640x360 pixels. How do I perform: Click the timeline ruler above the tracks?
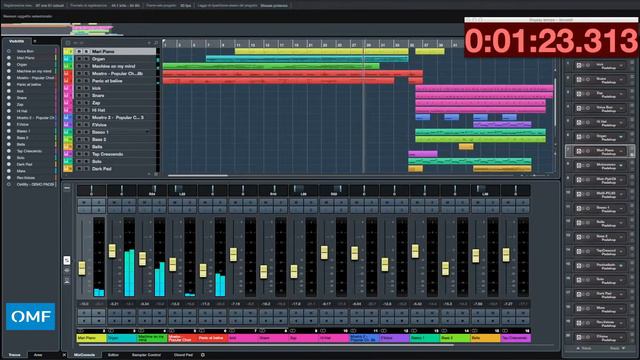(x=313, y=44)
